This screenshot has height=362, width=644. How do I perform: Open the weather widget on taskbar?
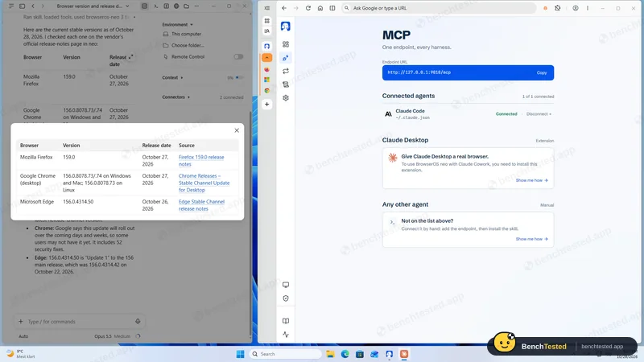point(21,354)
